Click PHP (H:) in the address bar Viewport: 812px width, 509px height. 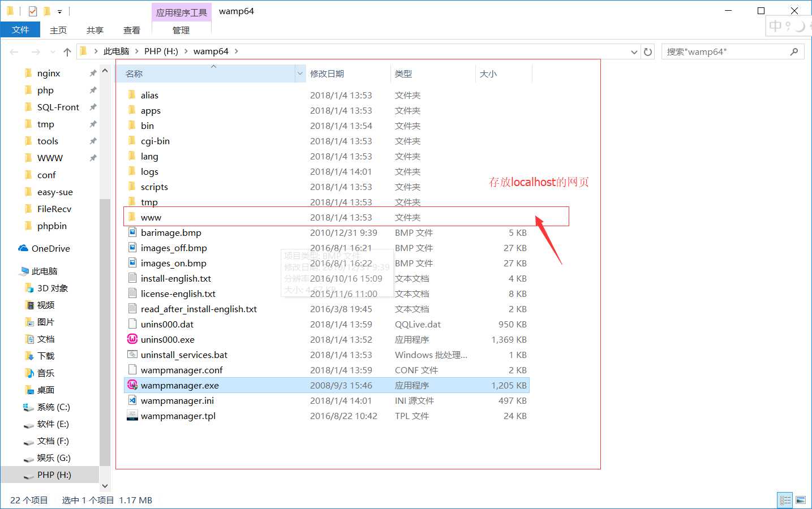[161, 51]
